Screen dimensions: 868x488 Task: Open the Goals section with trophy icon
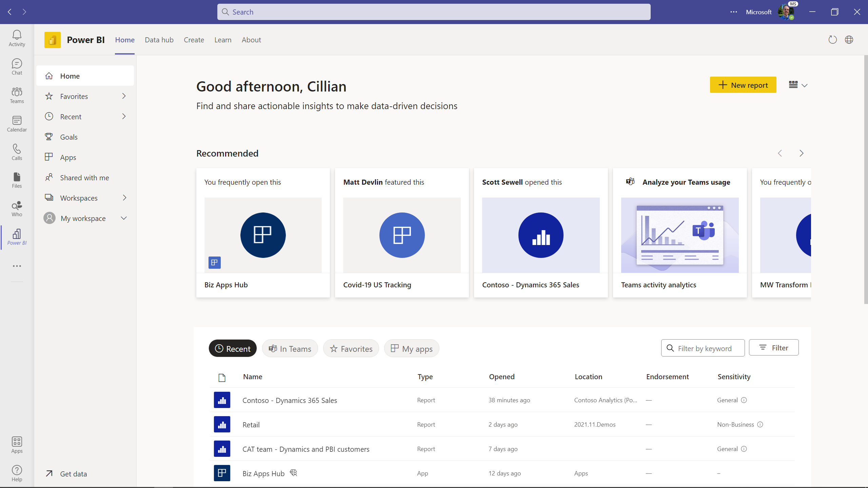69,137
